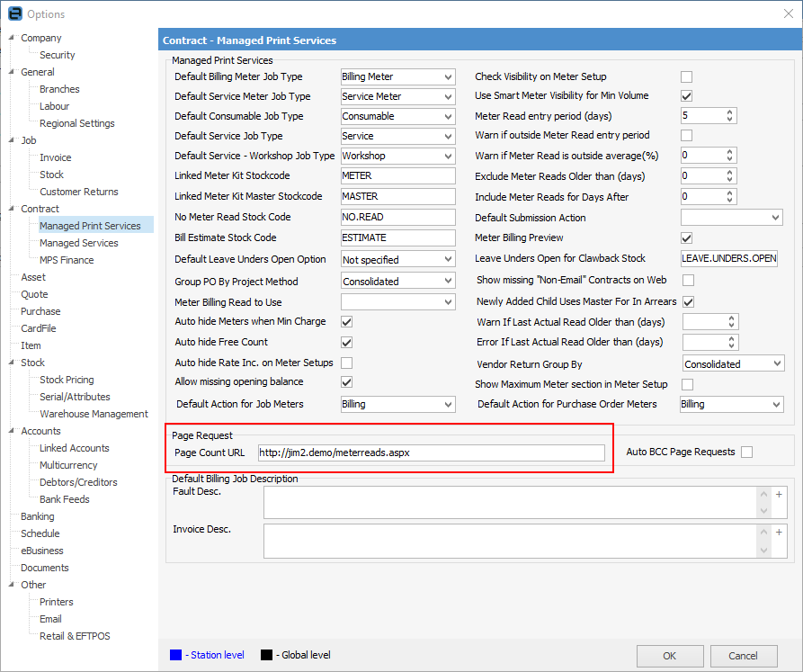Click the blue Station level color square
Screen dimensions: 803x672
pos(175,655)
